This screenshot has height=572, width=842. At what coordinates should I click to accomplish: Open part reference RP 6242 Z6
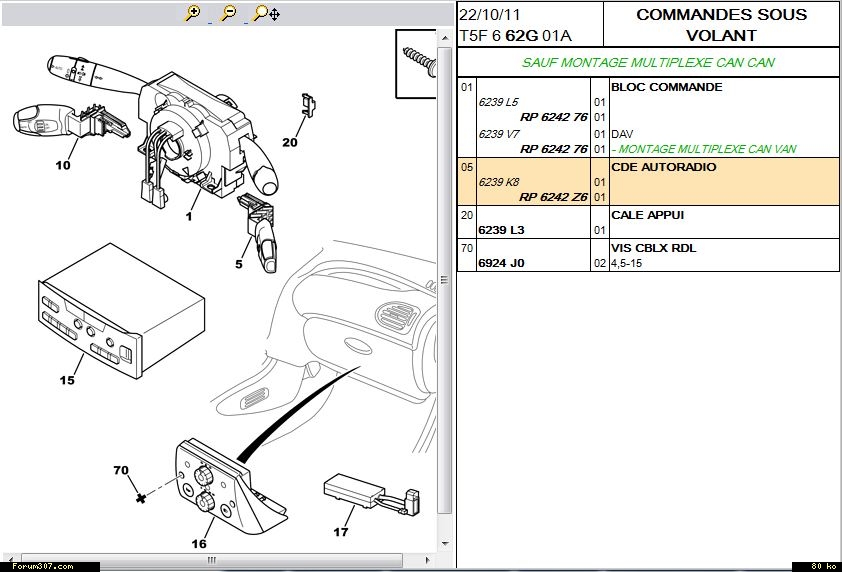point(553,197)
